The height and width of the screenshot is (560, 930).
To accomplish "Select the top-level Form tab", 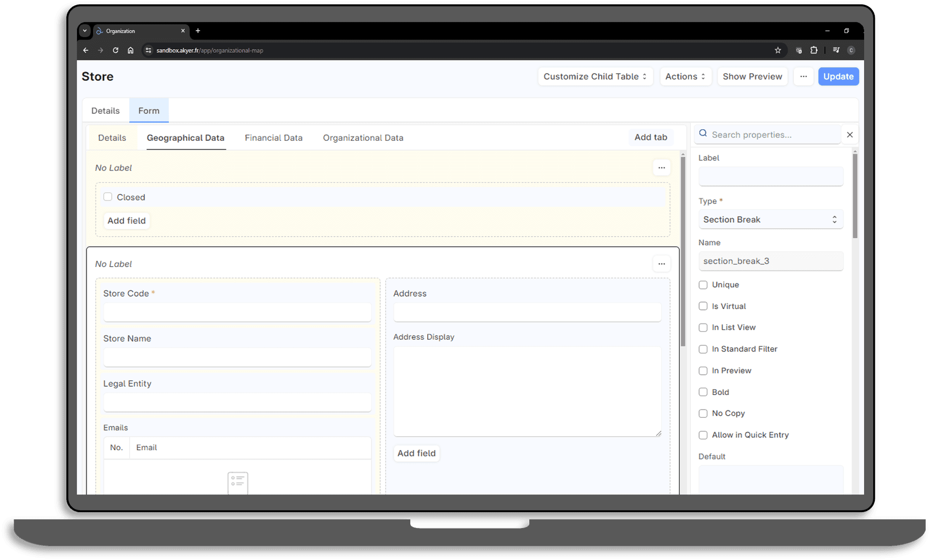I will coord(149,111).
